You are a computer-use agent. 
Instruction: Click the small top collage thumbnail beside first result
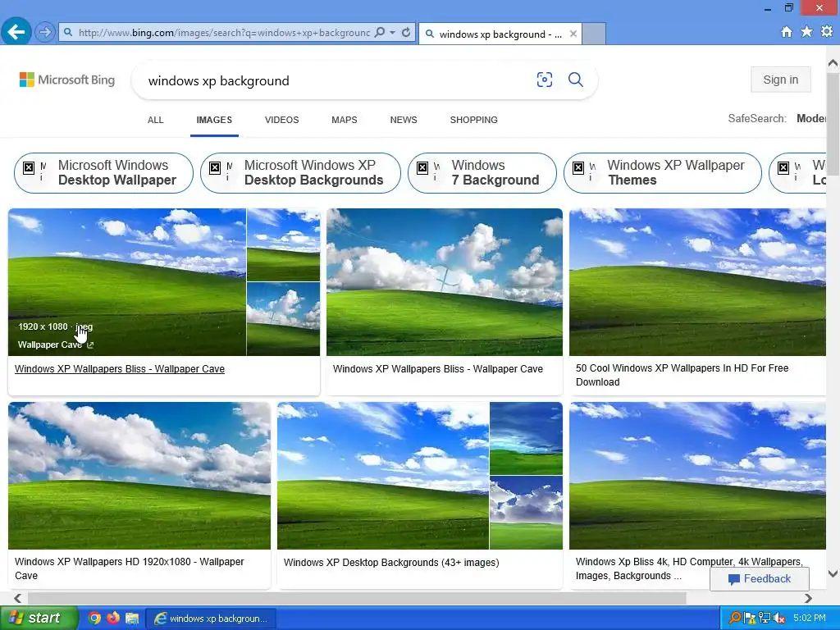[283, 244]
